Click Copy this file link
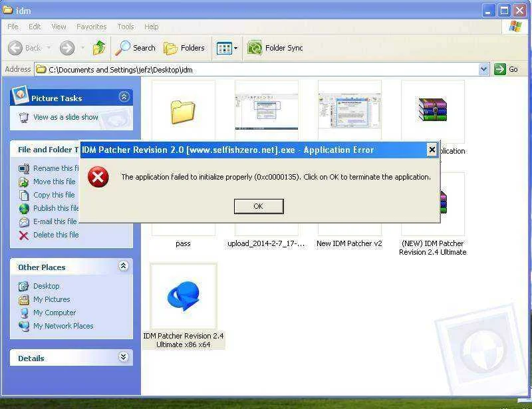Screen dimensions: 532x409 [54, 195]
